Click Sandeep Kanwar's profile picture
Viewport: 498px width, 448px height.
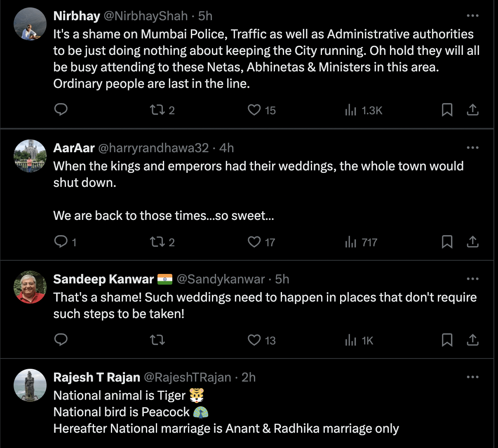(30, 287)
